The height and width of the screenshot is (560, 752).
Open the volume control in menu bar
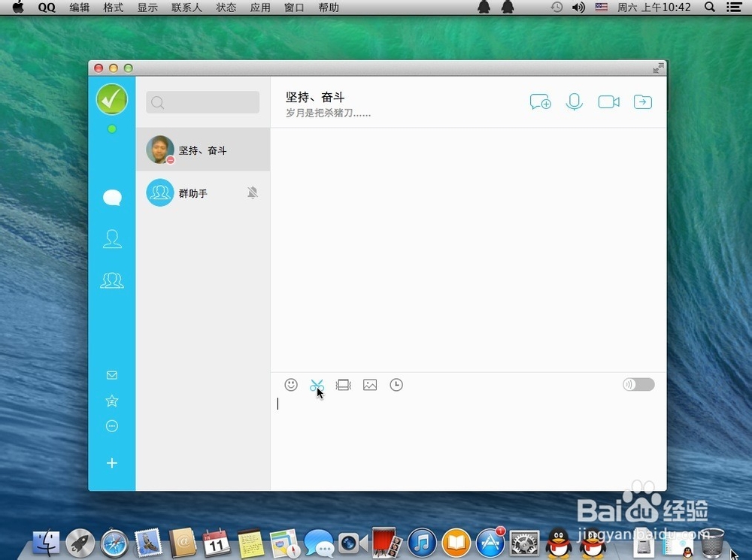578,8
